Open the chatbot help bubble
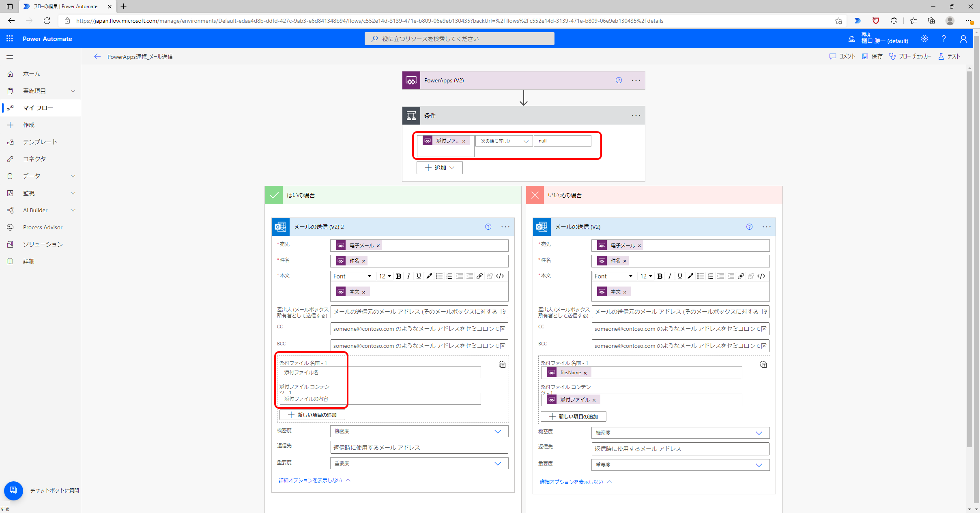Screen dimensions: 980x513 [13, 490]
